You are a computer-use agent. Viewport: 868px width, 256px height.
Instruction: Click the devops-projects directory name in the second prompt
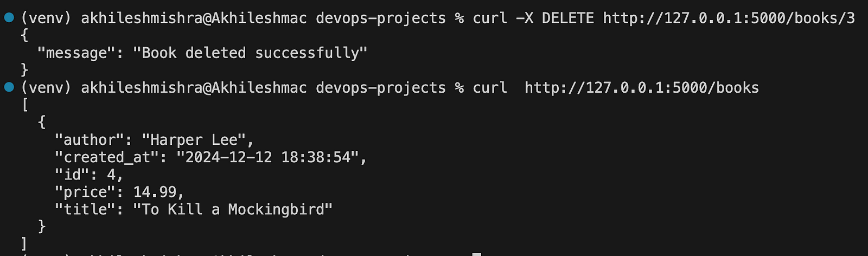pyautogui.click(x=380, y=87)
